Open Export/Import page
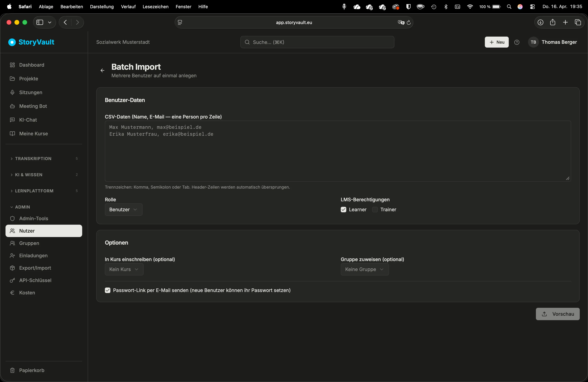The width and height of the screenshot is (588, 382). [x=44, y=268]
